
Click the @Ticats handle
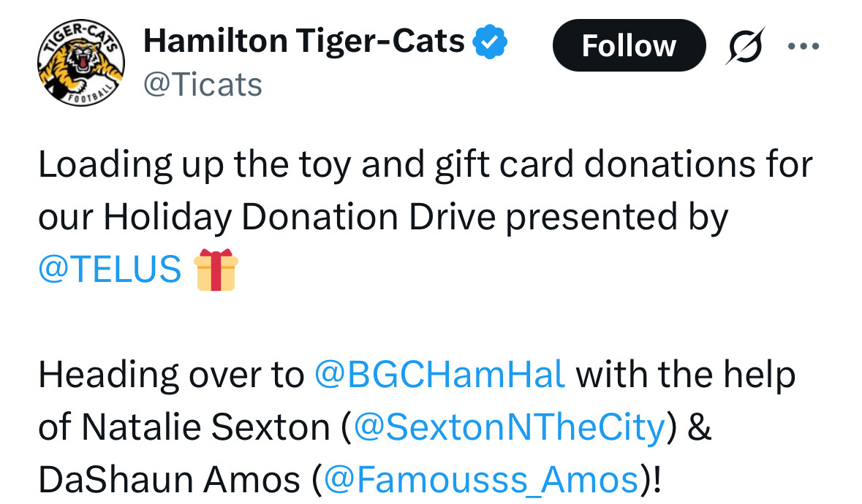point(203,85)
